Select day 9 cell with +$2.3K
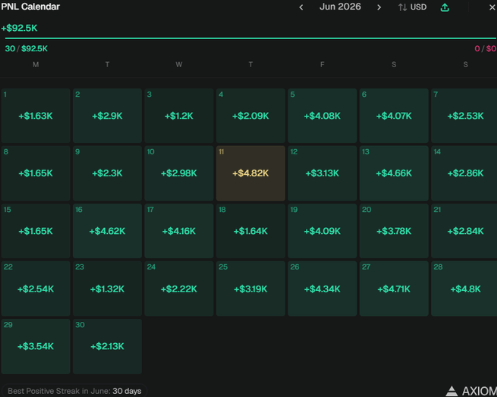This screenshot has height=397, width=497. click(107, 173)
